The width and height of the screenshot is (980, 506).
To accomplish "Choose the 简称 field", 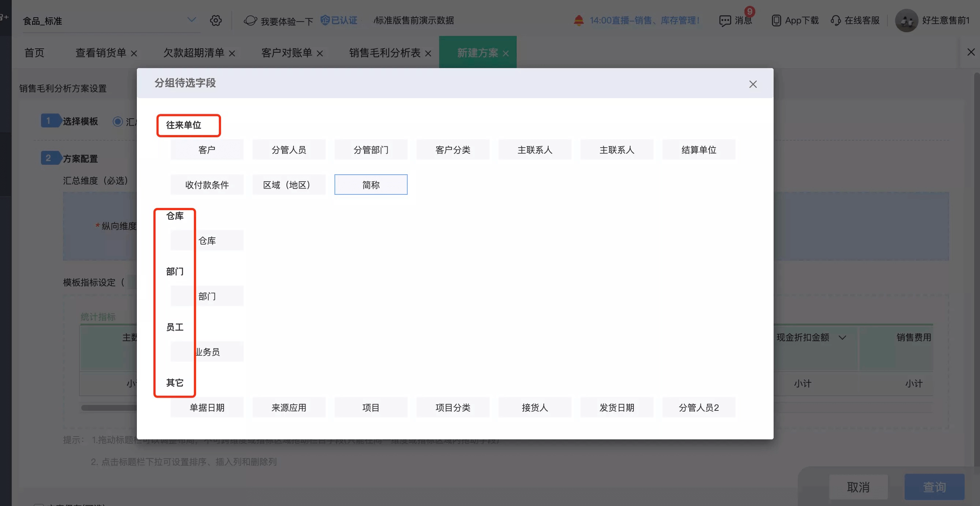I will pos(371,185).
